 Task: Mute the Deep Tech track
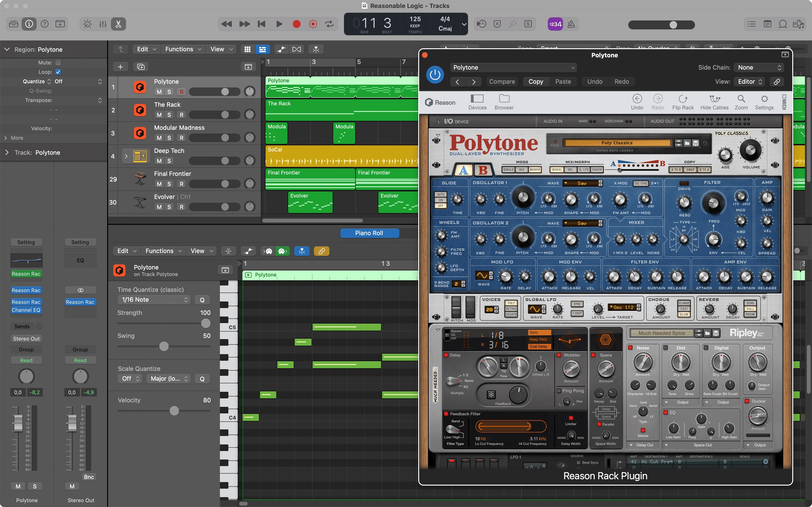pos(159,161)
